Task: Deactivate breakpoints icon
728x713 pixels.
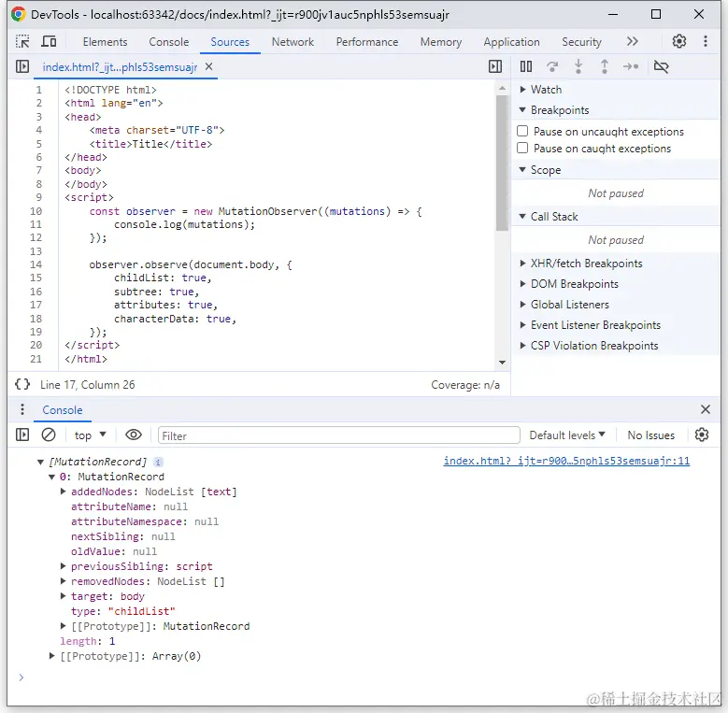Action: click(x=661, y=67)
